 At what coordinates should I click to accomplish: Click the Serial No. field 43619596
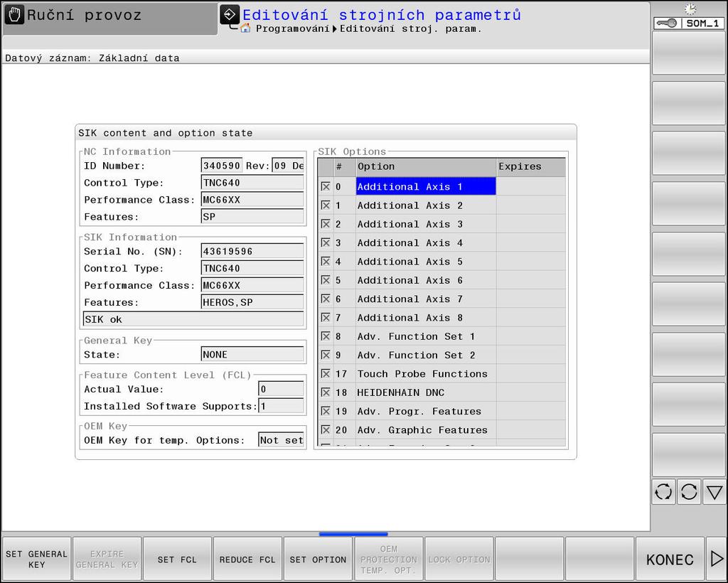pyautogui.click(x=252, y=251)
